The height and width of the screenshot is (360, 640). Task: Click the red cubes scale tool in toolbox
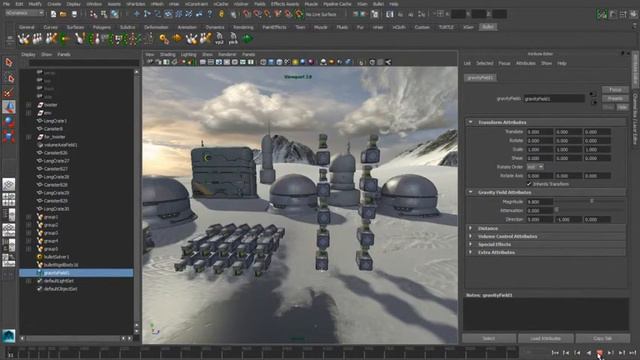point(9,136)
